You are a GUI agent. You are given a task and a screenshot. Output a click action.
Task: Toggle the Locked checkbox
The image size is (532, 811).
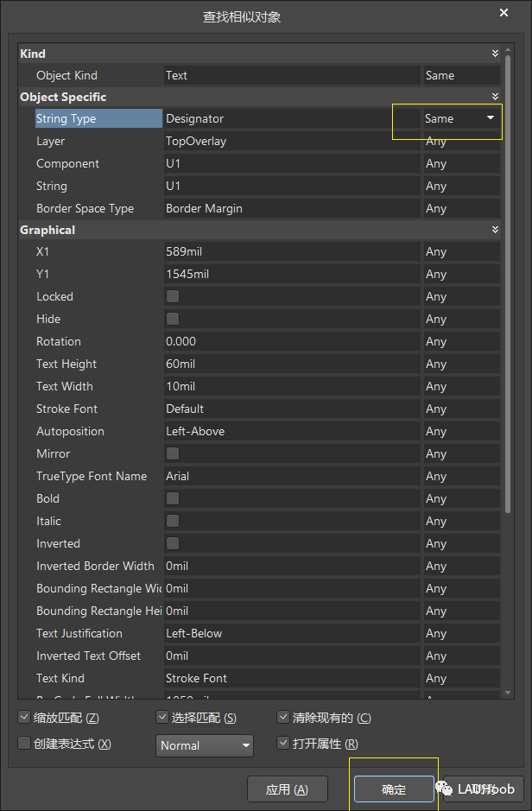[x=173, y=296]
